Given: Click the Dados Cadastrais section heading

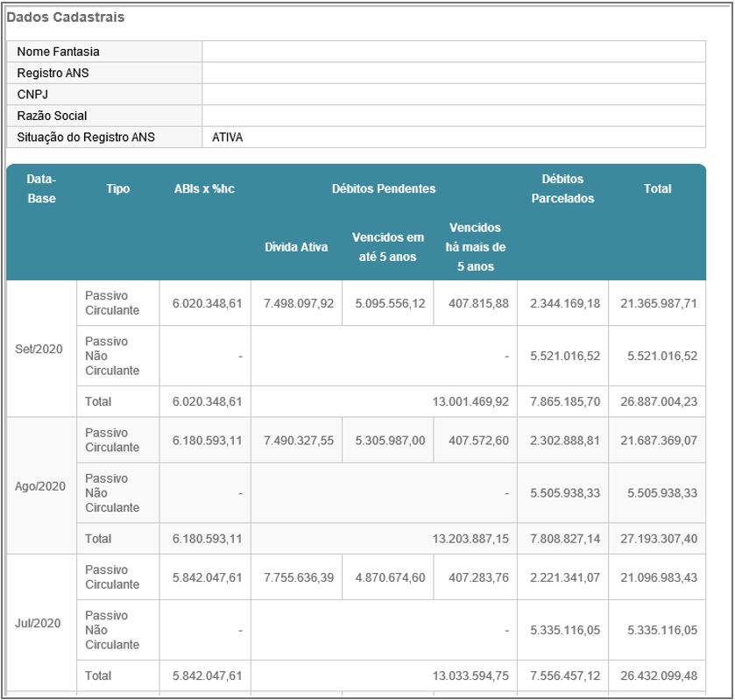Looking at the screenshot, I should point(66,18).
